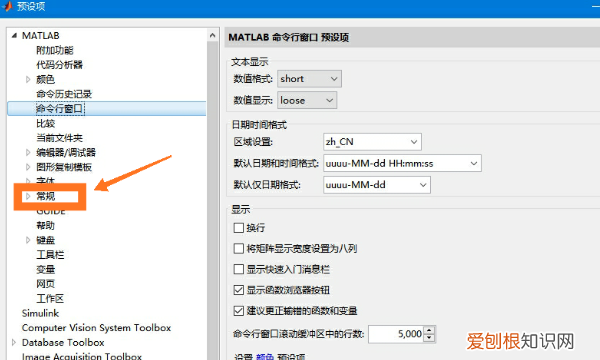The image size is (600, 360).
Task: Expand the 颜色 tree node
Action: pyautogui.click(x=28, y=79)
